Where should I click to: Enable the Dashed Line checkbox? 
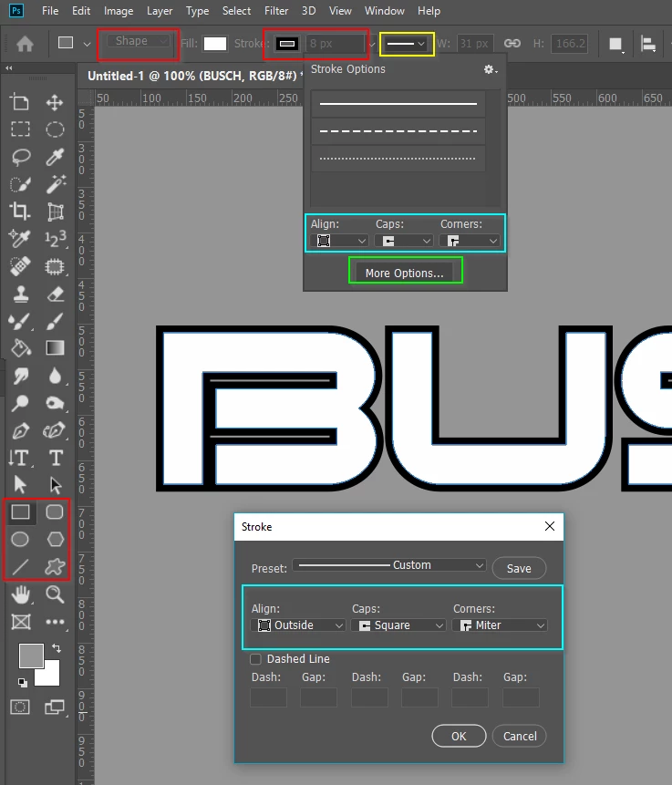click(255, 659)
